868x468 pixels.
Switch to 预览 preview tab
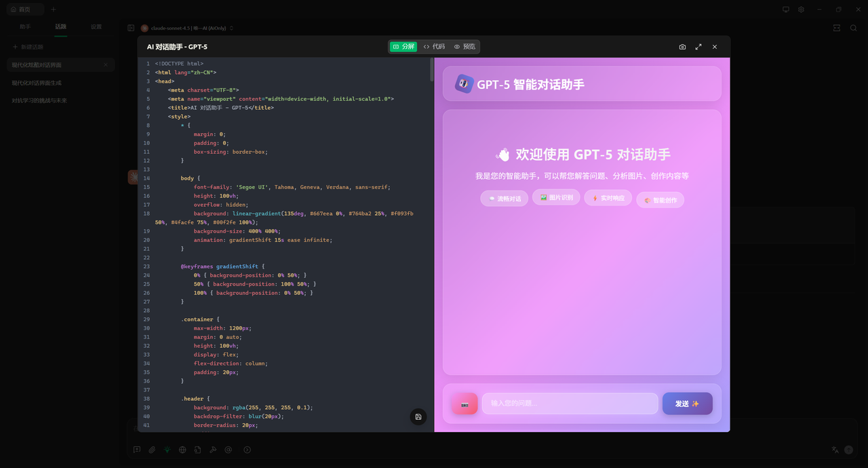tap(465, 47)
